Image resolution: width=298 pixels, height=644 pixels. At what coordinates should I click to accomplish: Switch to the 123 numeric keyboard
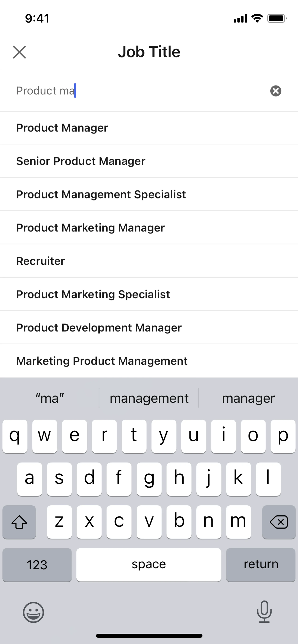pos(37,565)
